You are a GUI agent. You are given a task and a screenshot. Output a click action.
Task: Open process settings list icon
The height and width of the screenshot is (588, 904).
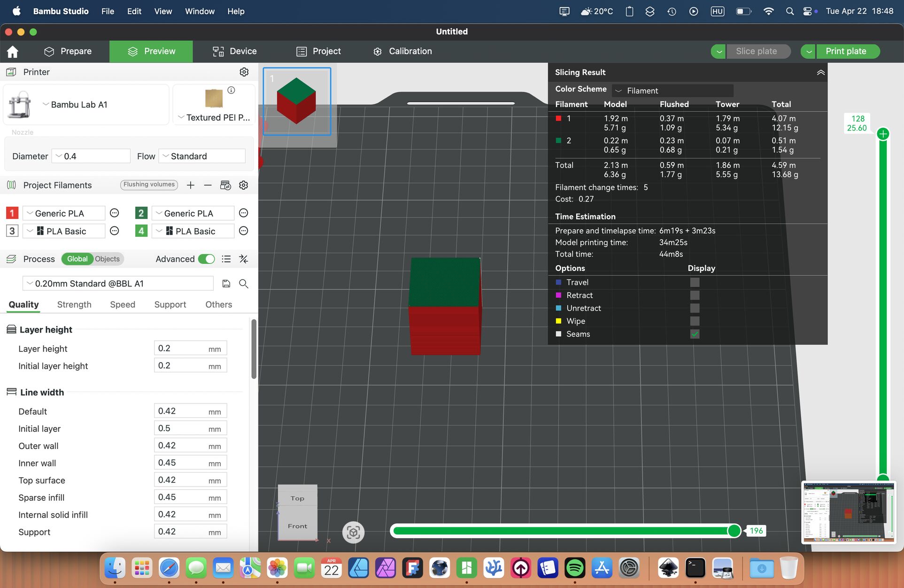pyautogui.click(x=226, y=259)
